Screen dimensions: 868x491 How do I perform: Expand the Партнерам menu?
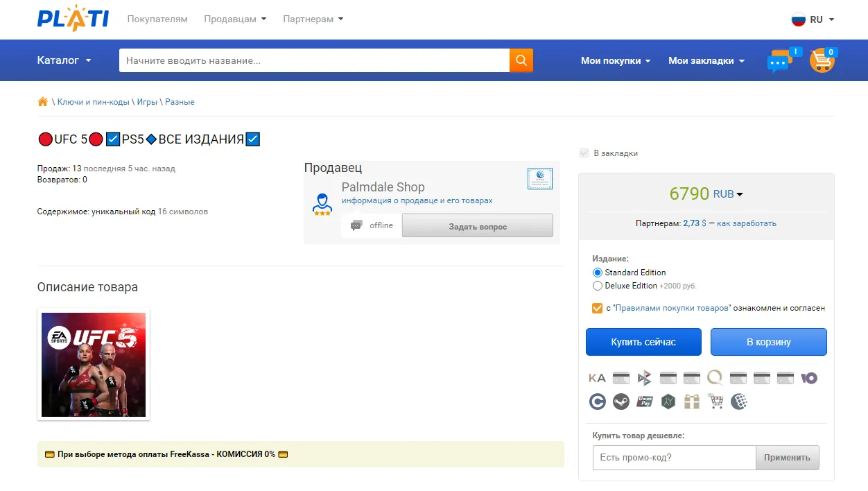click(313, 19)
